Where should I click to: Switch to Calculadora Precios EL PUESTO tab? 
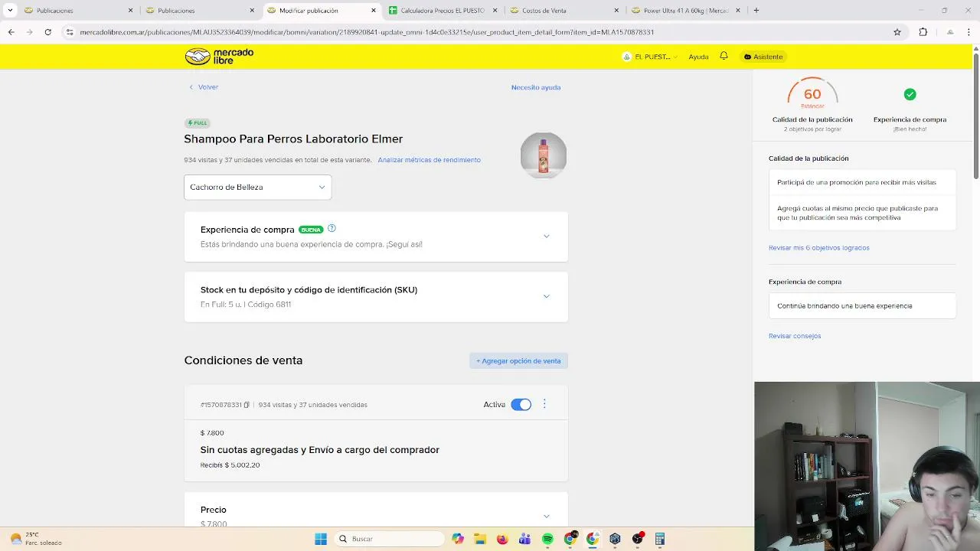tap(443, 11)
